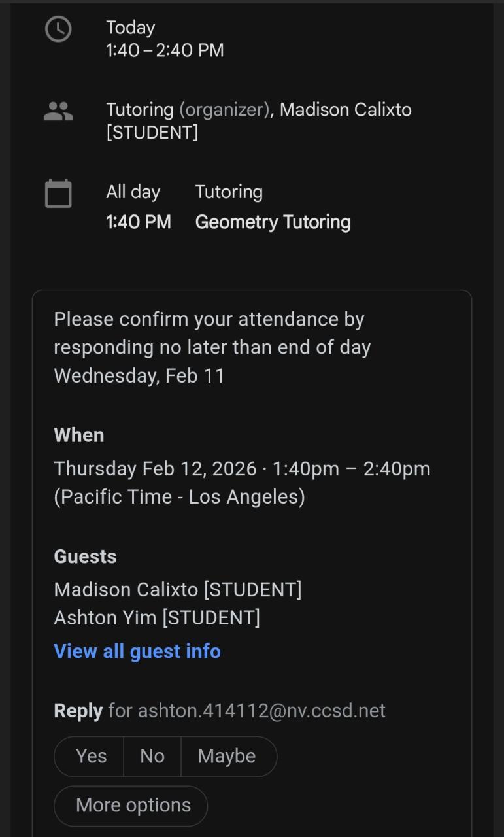Screen dimensions: 504x837
Task: Click Madison Calixto in the Guests list
Action: [177, 590]
